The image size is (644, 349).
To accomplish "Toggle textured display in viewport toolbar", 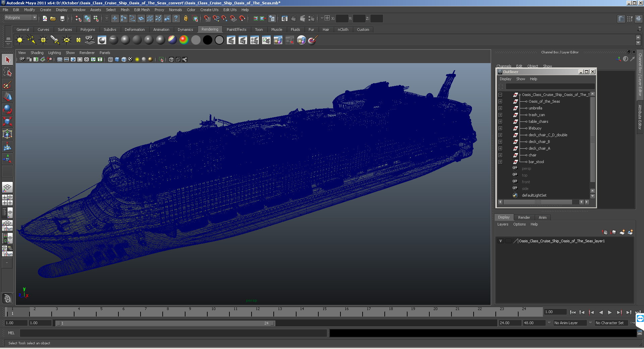I will (x=130, y=59).
